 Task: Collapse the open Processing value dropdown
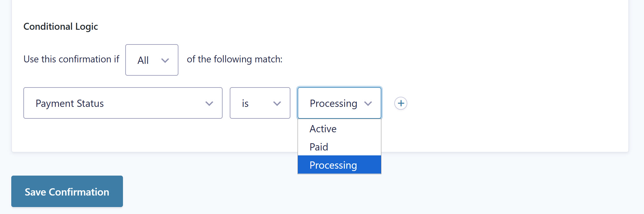339,103
